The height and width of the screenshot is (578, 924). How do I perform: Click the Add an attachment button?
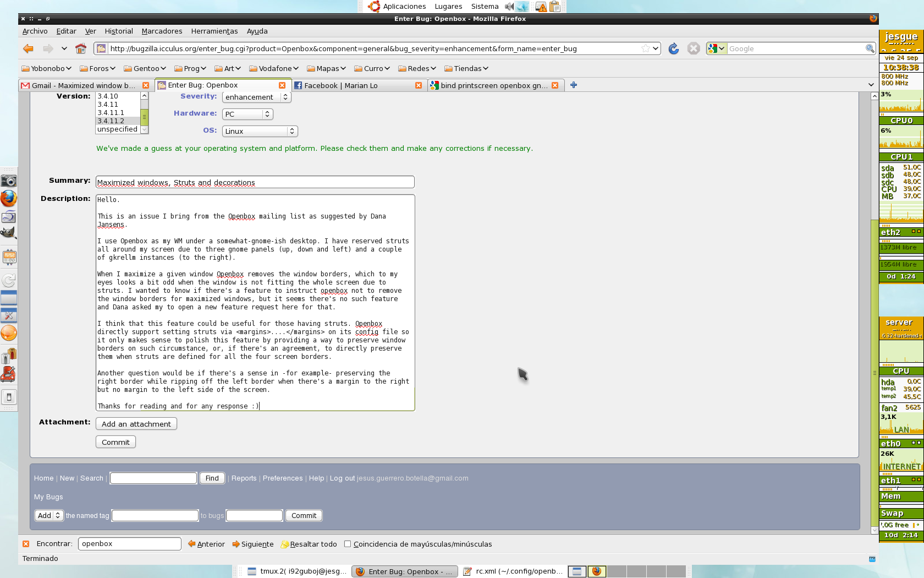[x=136, y=424]
